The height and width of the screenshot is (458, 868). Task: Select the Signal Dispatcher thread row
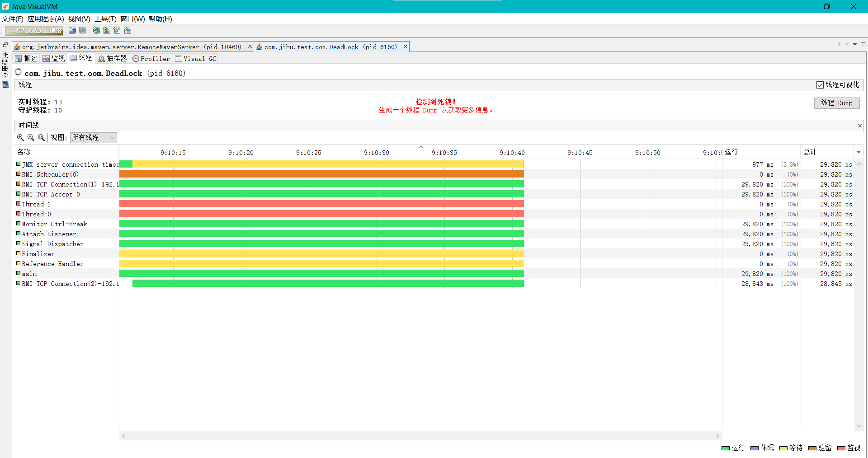coord(434,244)
